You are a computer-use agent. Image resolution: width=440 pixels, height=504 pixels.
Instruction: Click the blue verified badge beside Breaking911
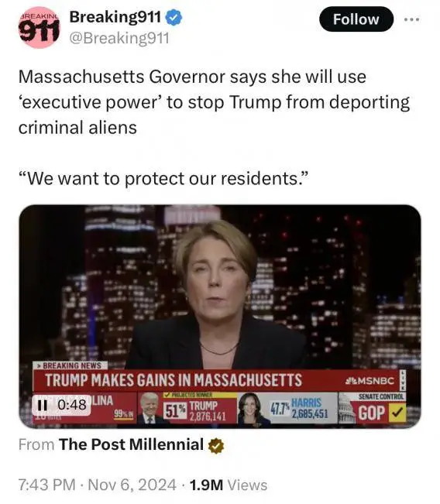(x=174, y=17)
